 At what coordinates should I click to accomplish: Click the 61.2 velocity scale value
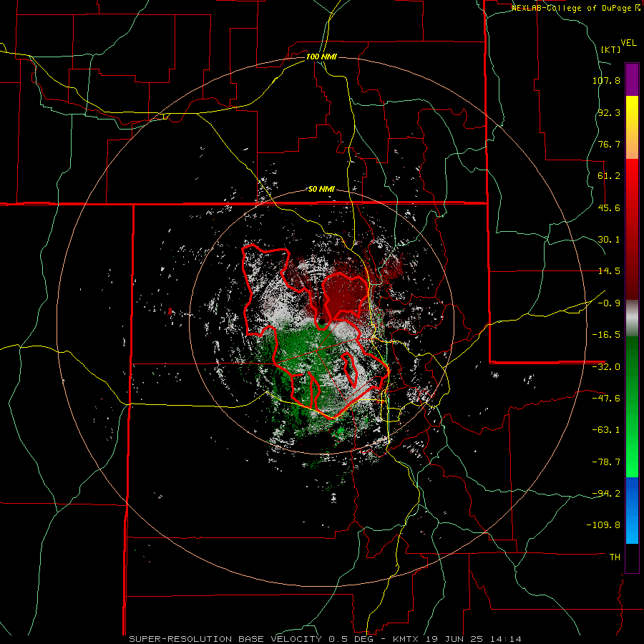click(x=609, y=176)
